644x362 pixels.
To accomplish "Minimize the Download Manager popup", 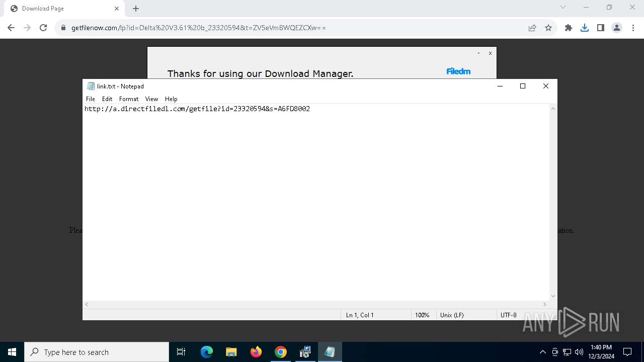I will (x=478, y=53).
